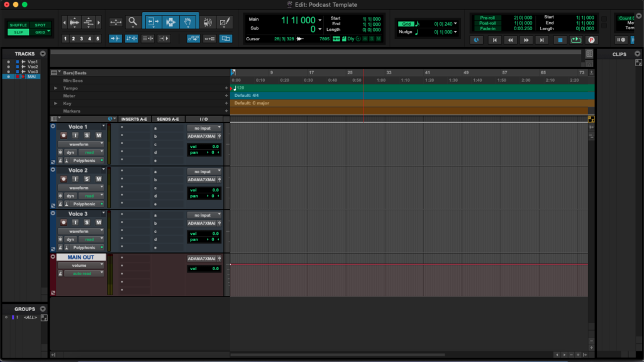Click the Return to Zero transport button
This screenshot has width=644, height=362.
(x=494, y=40)
